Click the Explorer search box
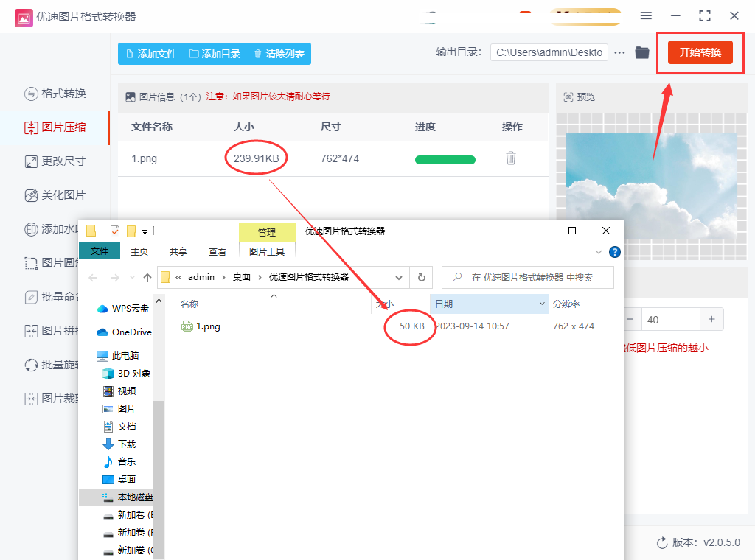Viewport: 755px width, 560px height. point(528,278)
